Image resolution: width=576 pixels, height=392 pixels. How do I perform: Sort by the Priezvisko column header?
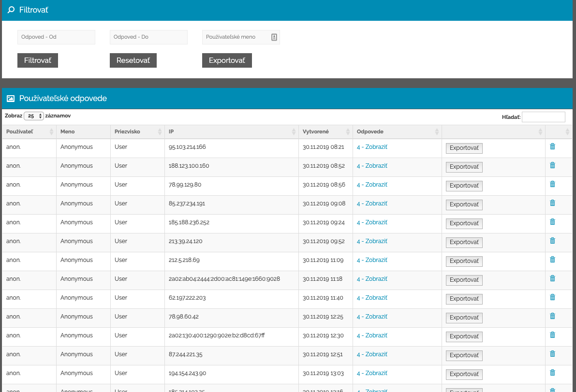[x=137, y=131]
